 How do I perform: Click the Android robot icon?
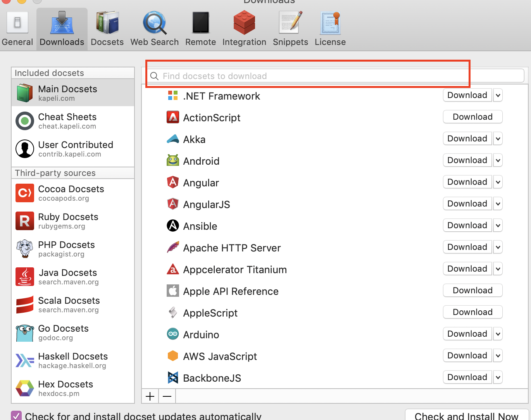[x=173, y=160]
